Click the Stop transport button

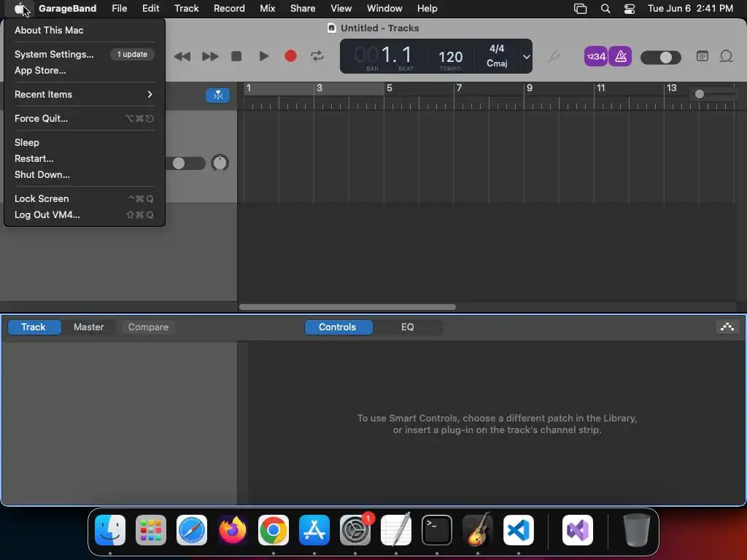pos(236,56)
